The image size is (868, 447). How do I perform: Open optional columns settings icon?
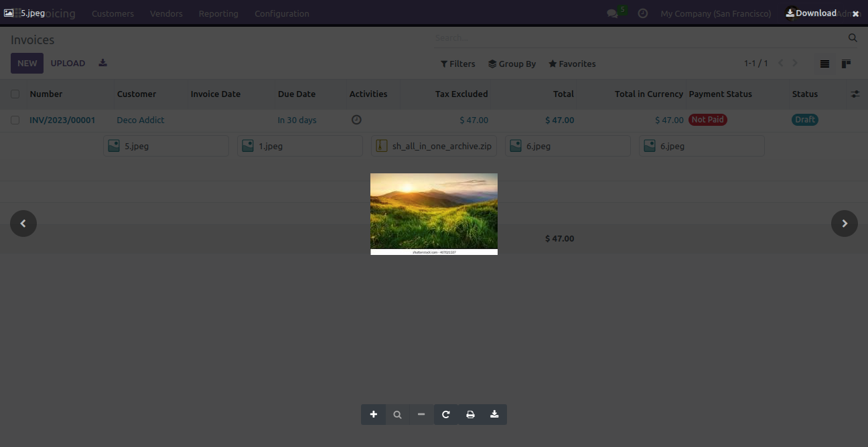click(855, 94)
